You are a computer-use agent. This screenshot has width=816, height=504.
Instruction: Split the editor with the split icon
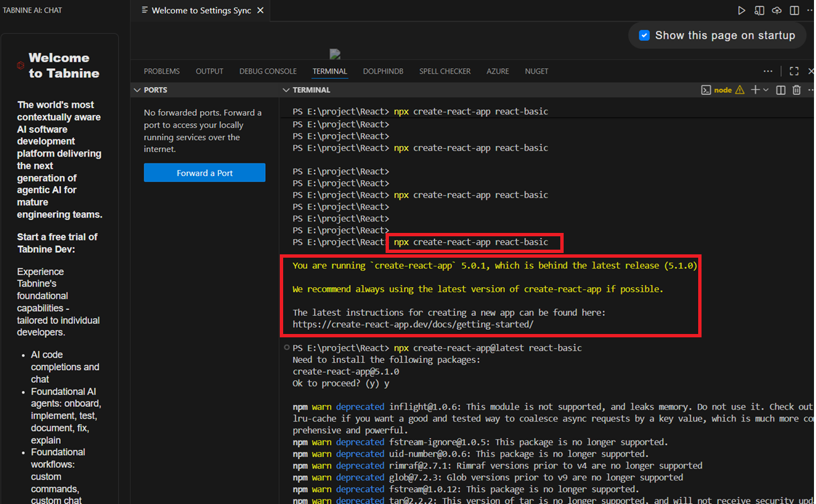(794, 11)
